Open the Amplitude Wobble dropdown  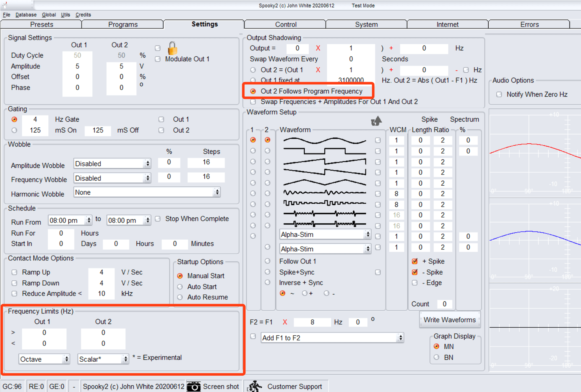112,164
